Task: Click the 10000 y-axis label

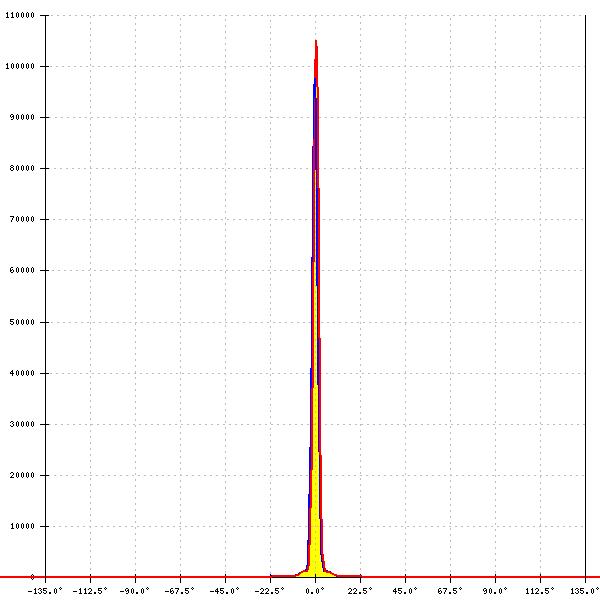Action: point(22,526)
